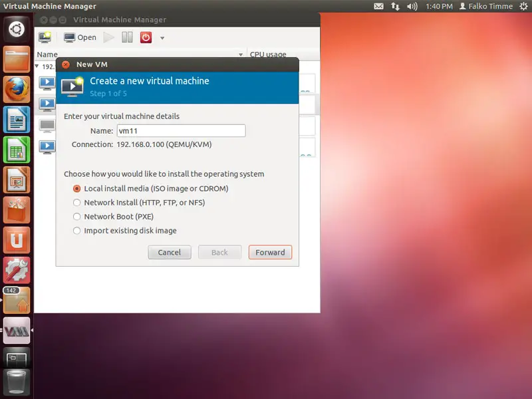This screenshot has width=532, height=399.
Task: Click the red Shut Down power icon
Action: click(146, 37)
